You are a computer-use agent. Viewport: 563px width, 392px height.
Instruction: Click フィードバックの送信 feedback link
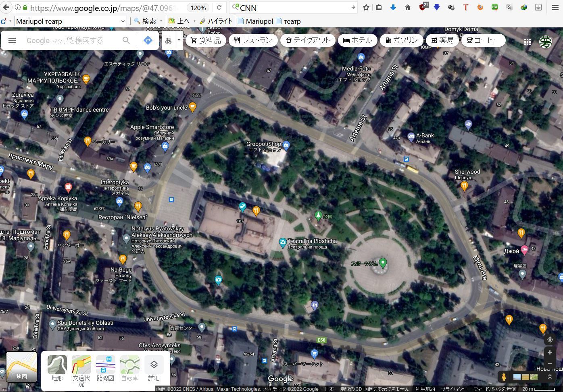tap(494, 389)
